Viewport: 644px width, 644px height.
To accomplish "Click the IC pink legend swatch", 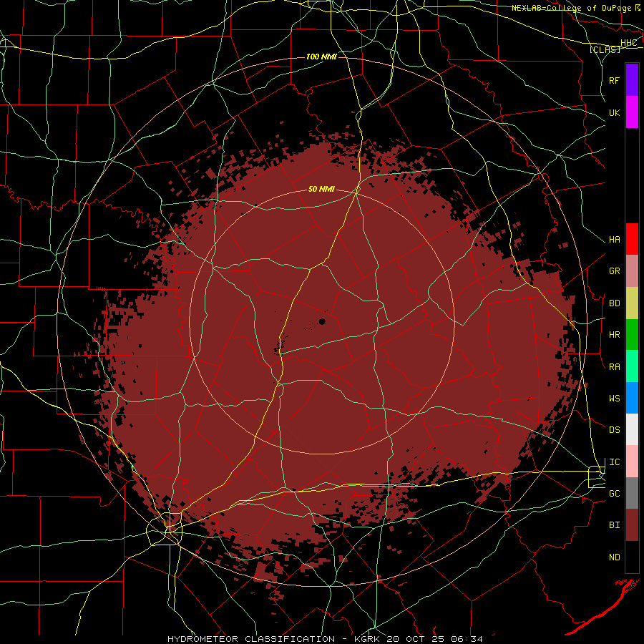I will (632, 462).
